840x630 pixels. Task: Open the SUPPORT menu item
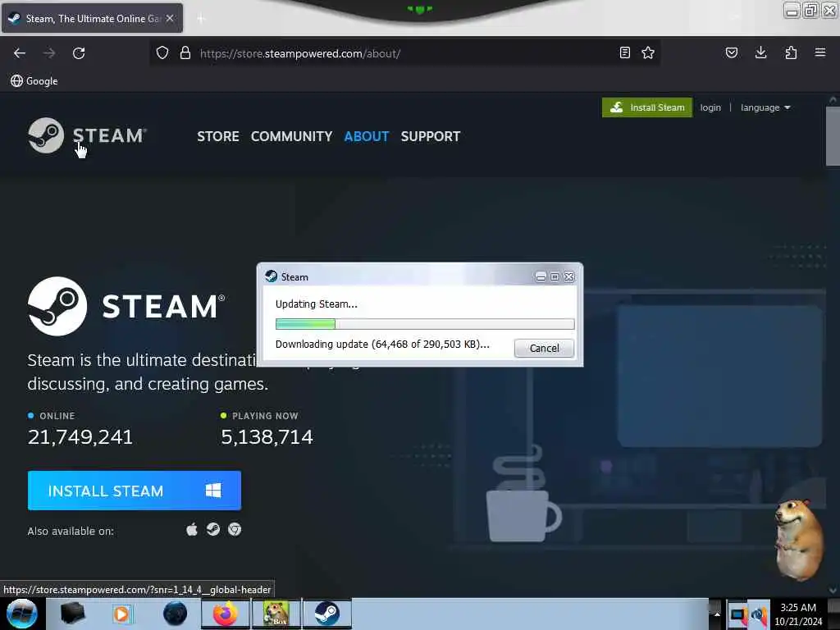[430, 137]
